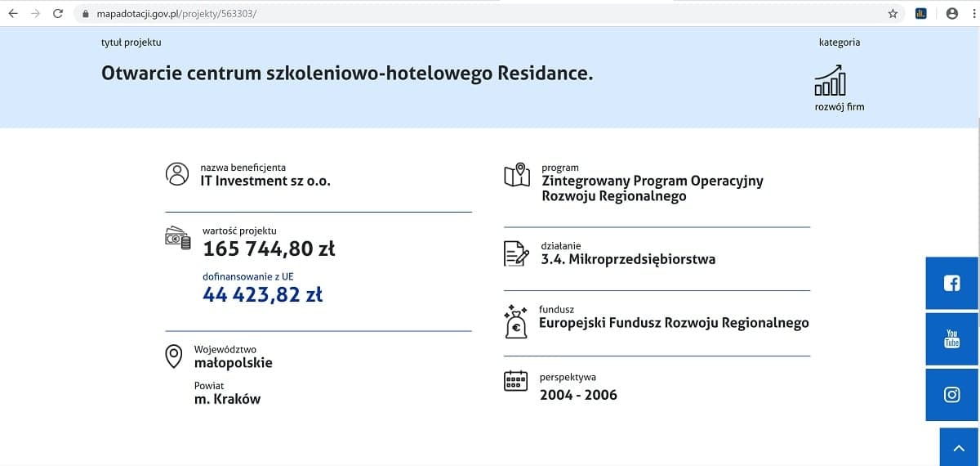Bookmark this page with the star icon
Image resolution: width=980 pixels, height=466 pixels.
pos(893,13)
